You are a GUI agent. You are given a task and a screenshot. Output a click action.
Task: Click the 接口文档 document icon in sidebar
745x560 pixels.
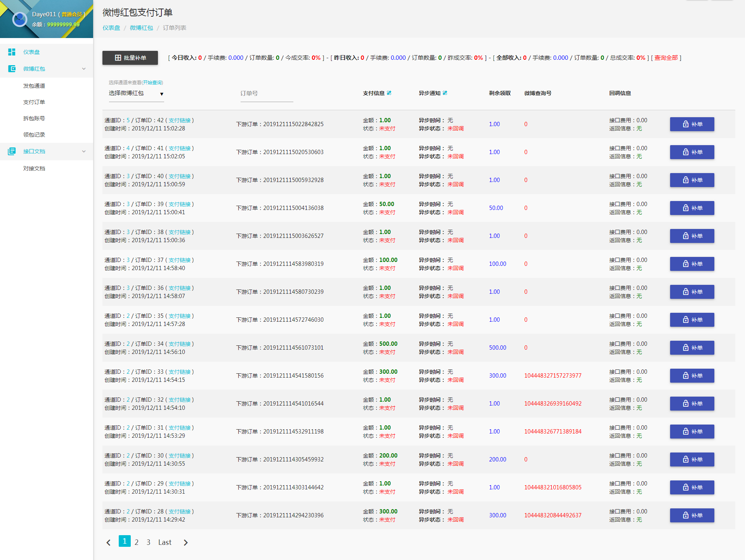12,151
